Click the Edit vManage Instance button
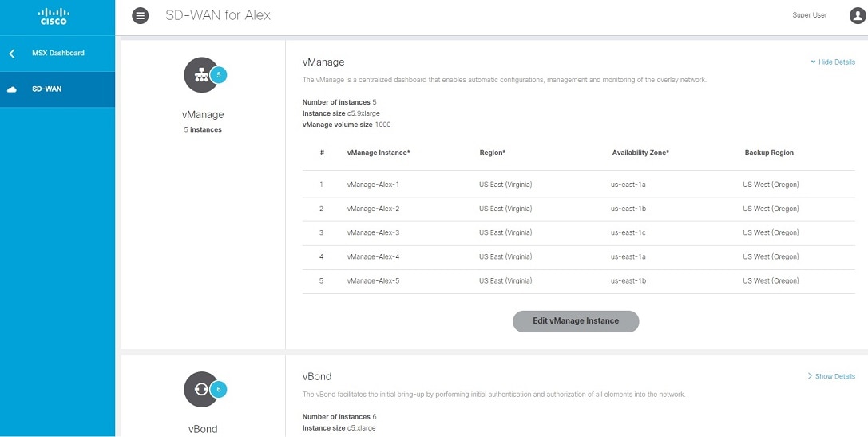 (576, 320)
